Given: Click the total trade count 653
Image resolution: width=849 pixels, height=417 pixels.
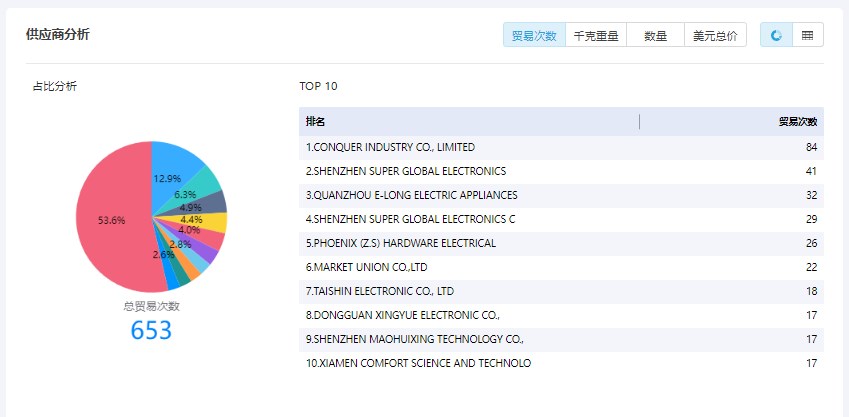Looking at the screenshot, I should [x=151, y=330].
